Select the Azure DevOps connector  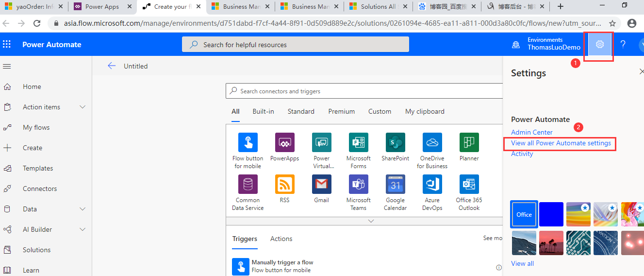[x=432, y=184]
